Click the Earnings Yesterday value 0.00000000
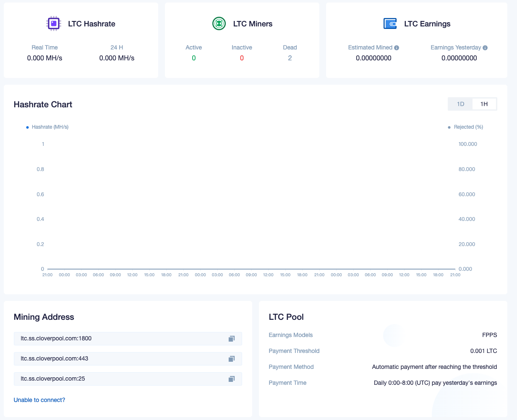The width and height of the screenshot is (517, 420). click(459, 58)
